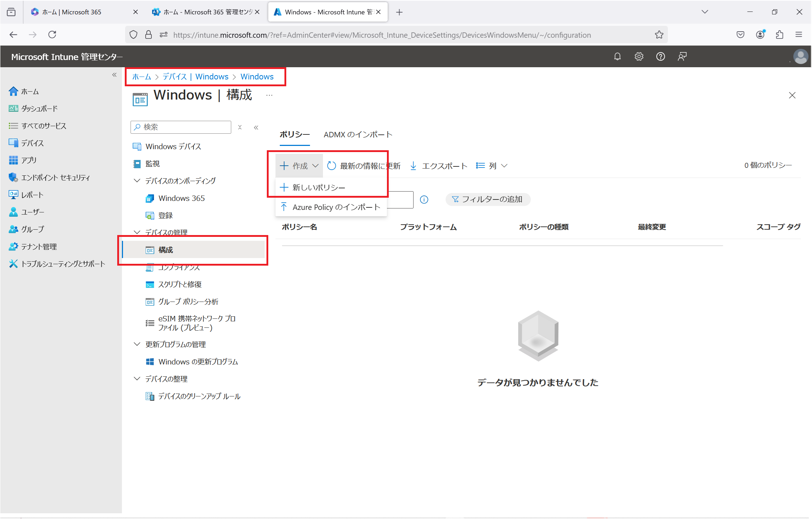
Task: Collapse the Windows resource menu pane
Action: (256, 127)
